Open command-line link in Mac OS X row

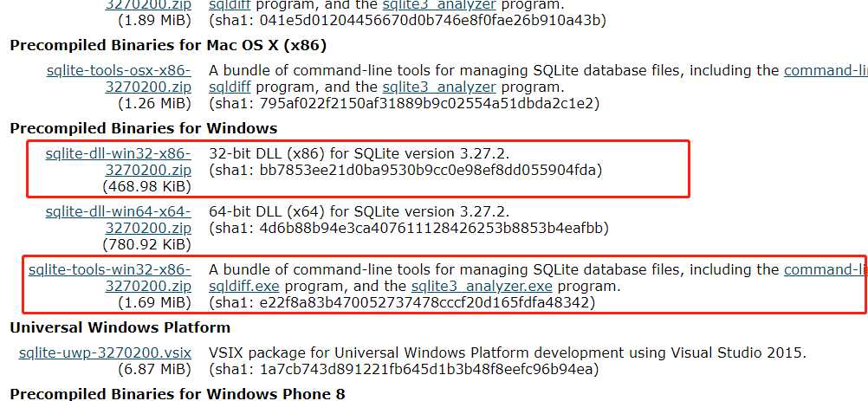point(826,70)
